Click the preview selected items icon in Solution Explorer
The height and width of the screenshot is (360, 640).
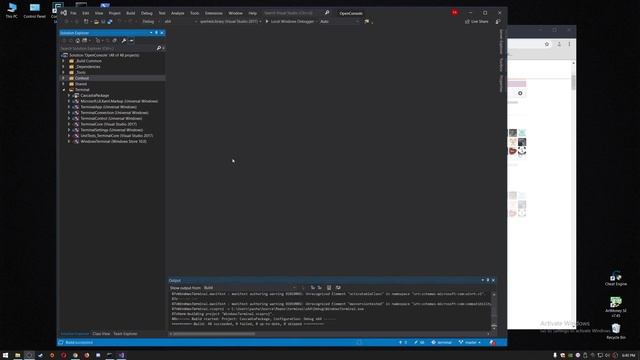pyautogui.click(x=131, y=40)
